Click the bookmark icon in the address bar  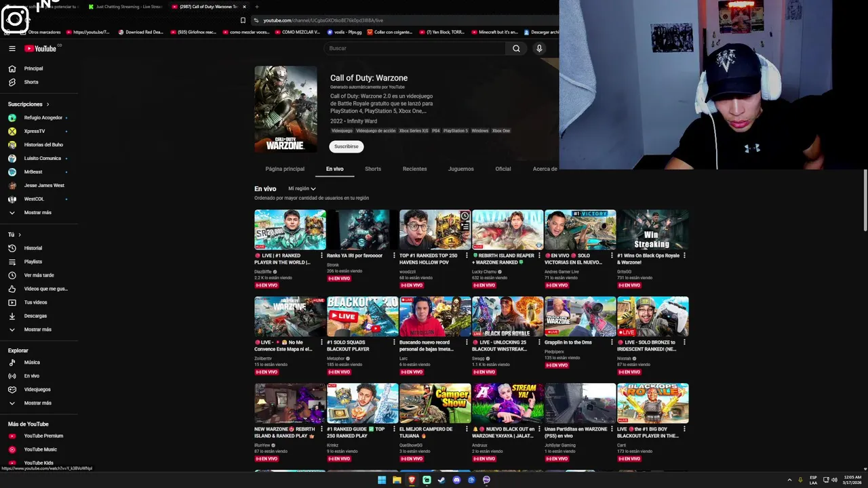243,20
